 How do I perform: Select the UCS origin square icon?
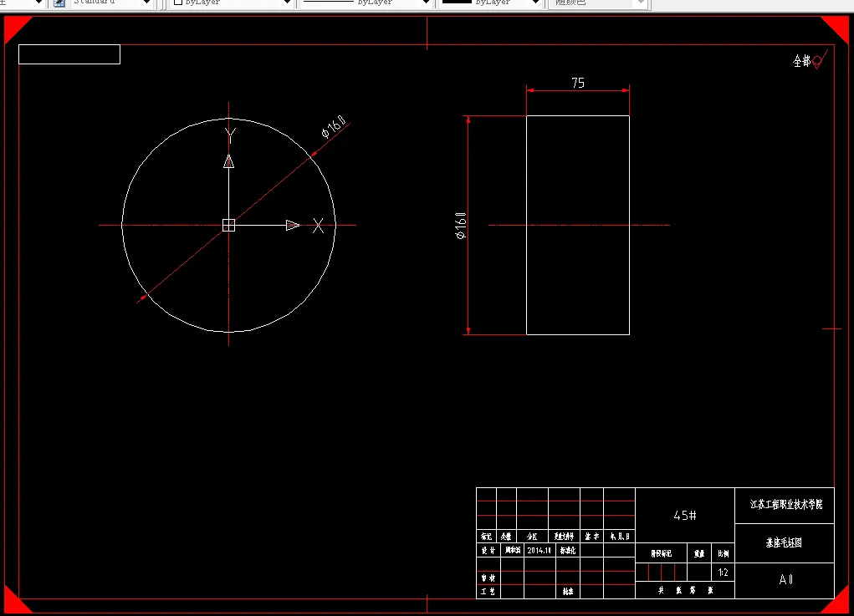point(228,225)
